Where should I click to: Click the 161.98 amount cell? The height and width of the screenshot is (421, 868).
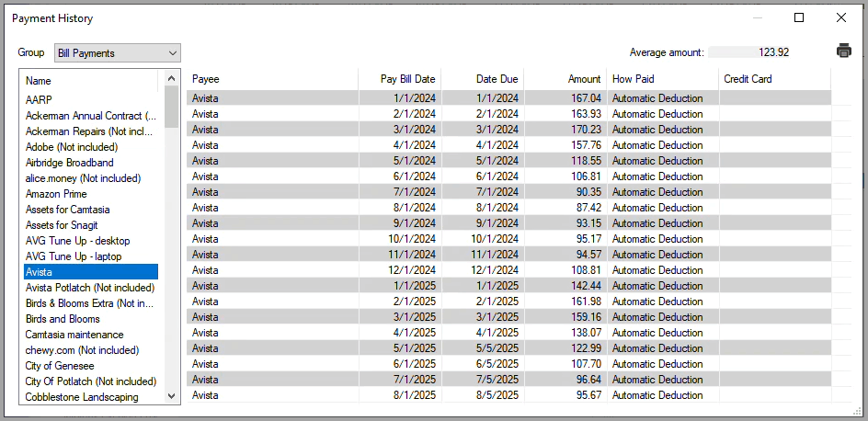click(565, 301)
